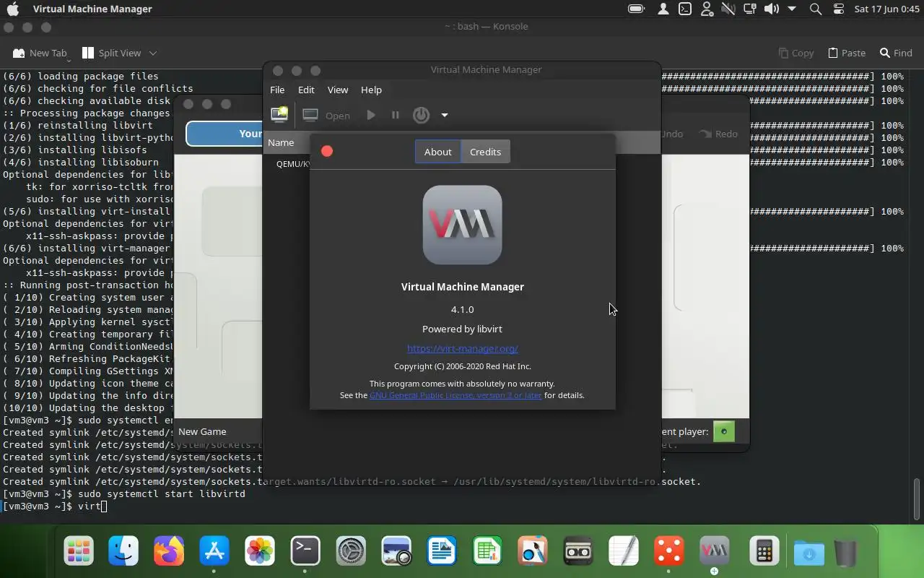The width and height of the screenshot is (924, 578).
Task: Open the Apple menu
Action: pos(13,9)
